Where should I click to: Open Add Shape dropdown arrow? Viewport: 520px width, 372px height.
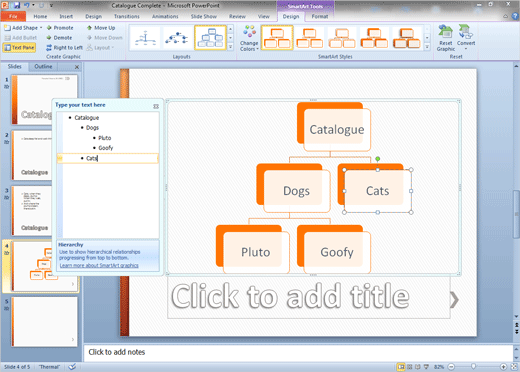tap(41, 28)
